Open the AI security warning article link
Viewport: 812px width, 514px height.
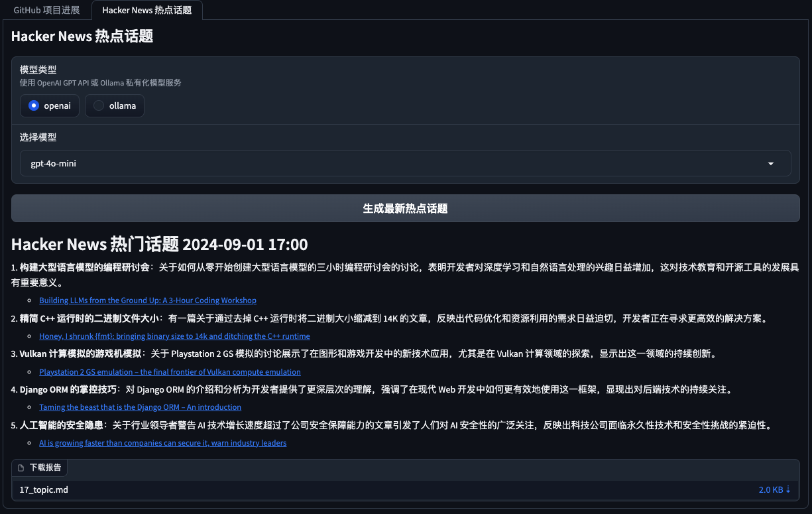(163, 442)
